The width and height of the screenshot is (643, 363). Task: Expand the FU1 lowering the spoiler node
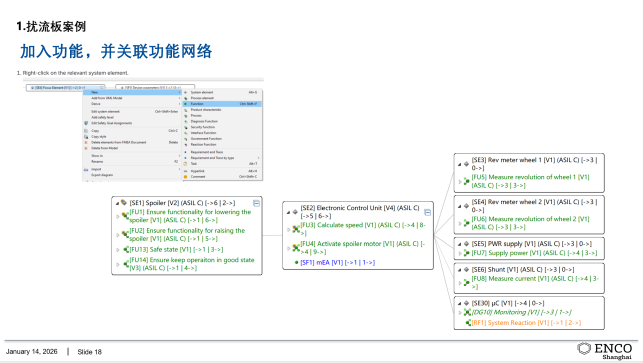(118, 216)
